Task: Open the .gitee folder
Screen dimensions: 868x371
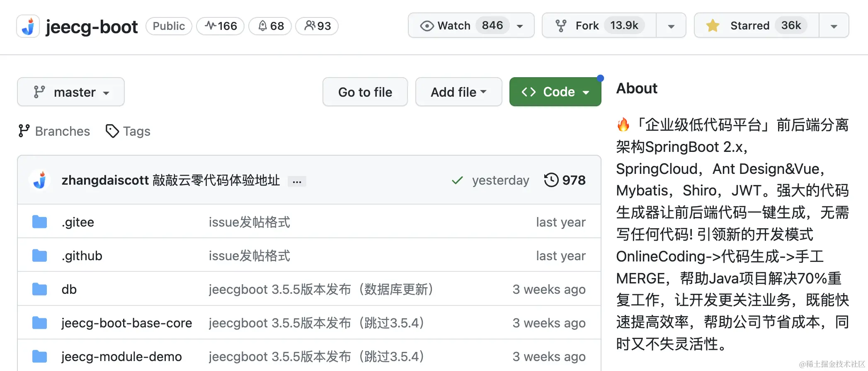Action: coord(78,222)
